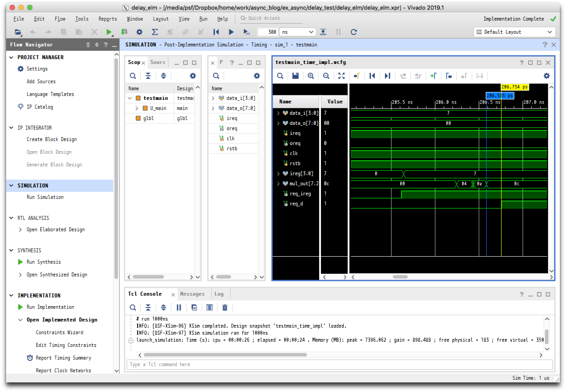This screenshot has width=566, height=392.
Task: Open the Reports menu
Action: point(107,19)
